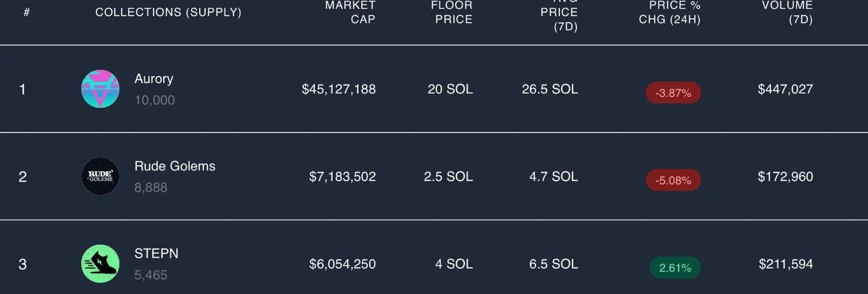Open the Rude Golems name link
868x294 pixels.
[175, 166]
